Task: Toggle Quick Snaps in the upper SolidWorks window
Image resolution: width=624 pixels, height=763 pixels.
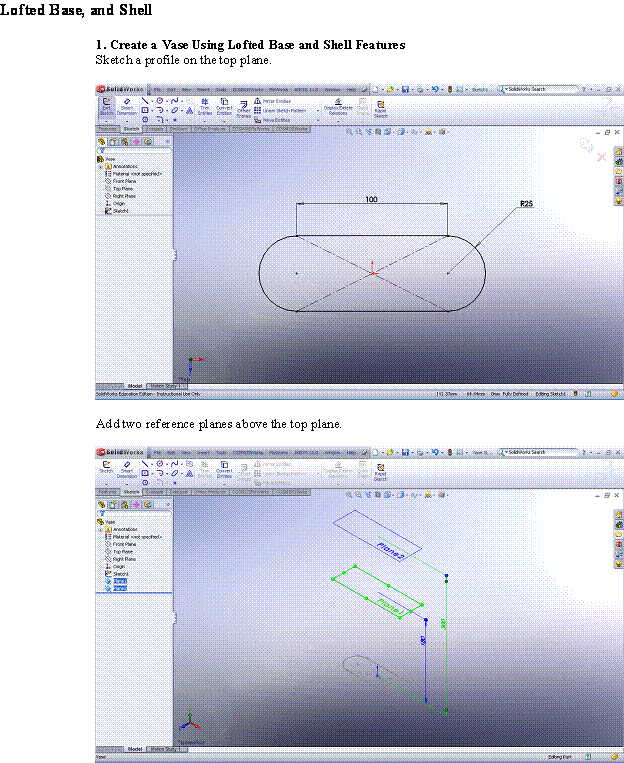Action: [362, 108]
